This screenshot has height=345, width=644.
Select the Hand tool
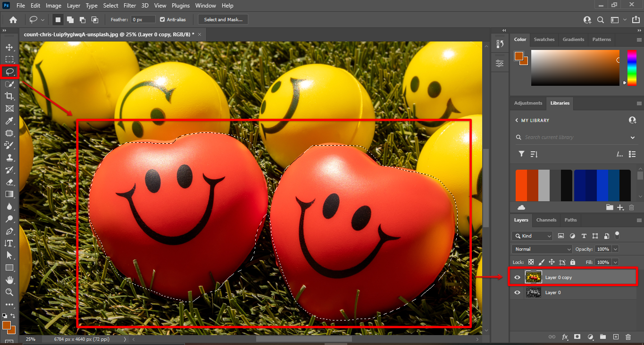pos(9,280)
